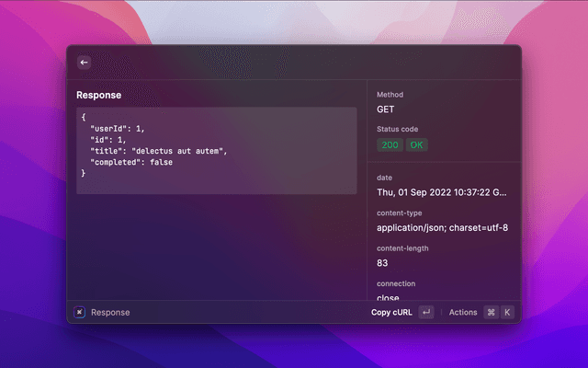Select the green 200 status tag

click(x=390, y=145)
